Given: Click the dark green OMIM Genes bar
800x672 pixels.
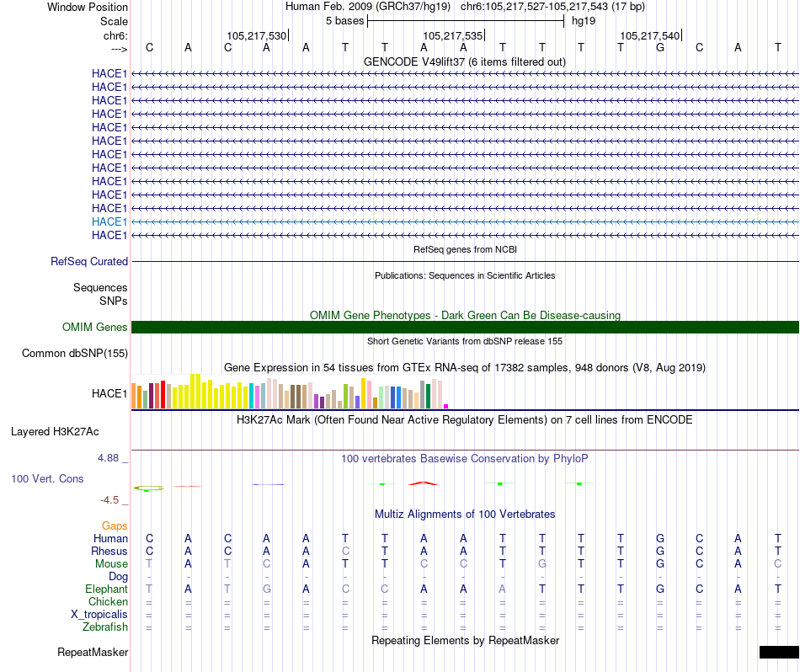Looking at the screenshot, I should [465, 327].
